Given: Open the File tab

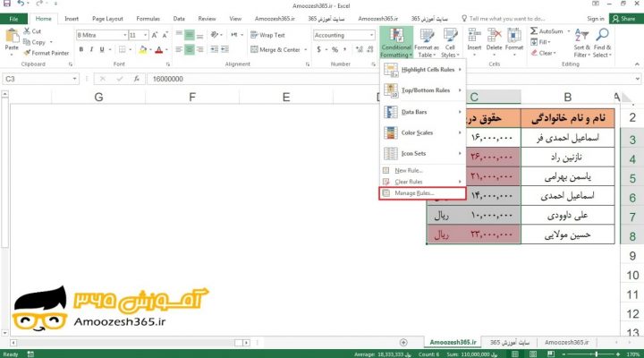Looking at the screenshot, I should (x=13, y=19).
